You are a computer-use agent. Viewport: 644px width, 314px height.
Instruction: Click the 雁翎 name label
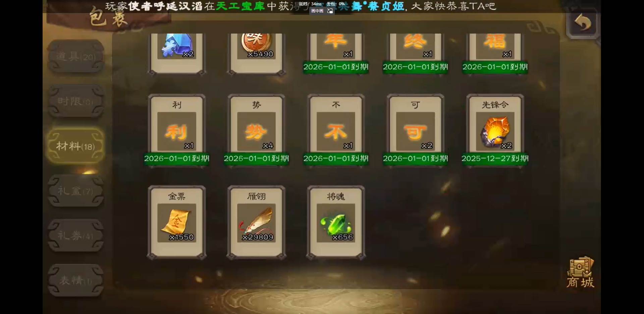(x=256, y=196)
